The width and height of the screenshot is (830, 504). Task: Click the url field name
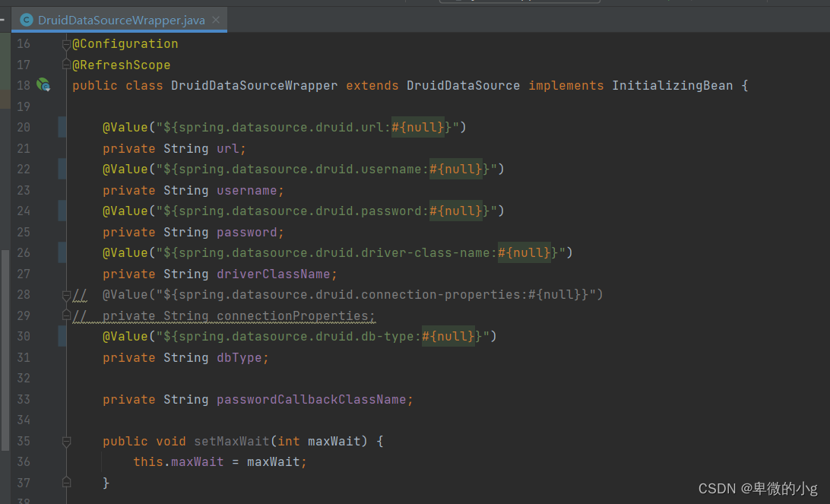click(x=228, y=149)
